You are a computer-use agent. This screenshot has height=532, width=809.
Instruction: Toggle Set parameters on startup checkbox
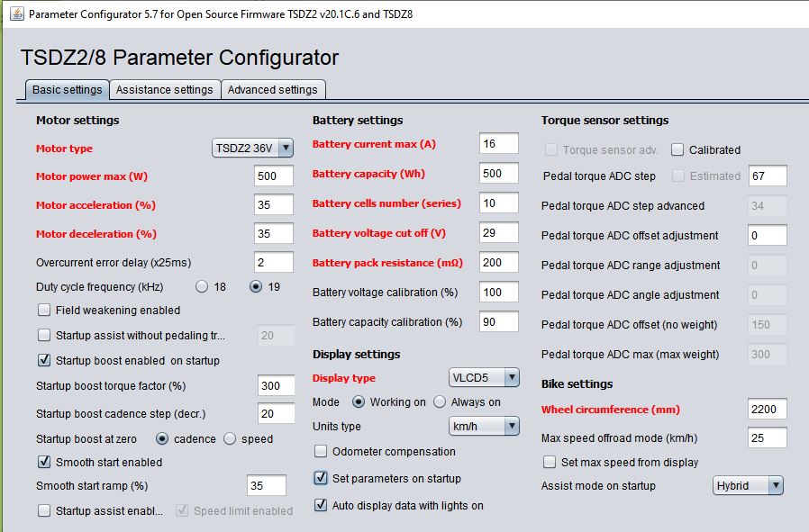(321, 479)
